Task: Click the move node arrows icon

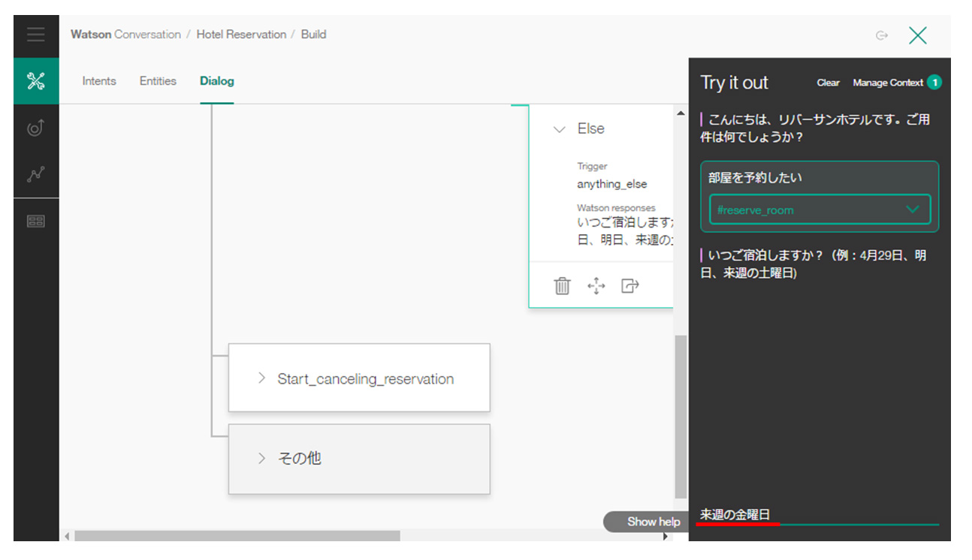Action: click(x=596, y=285)
